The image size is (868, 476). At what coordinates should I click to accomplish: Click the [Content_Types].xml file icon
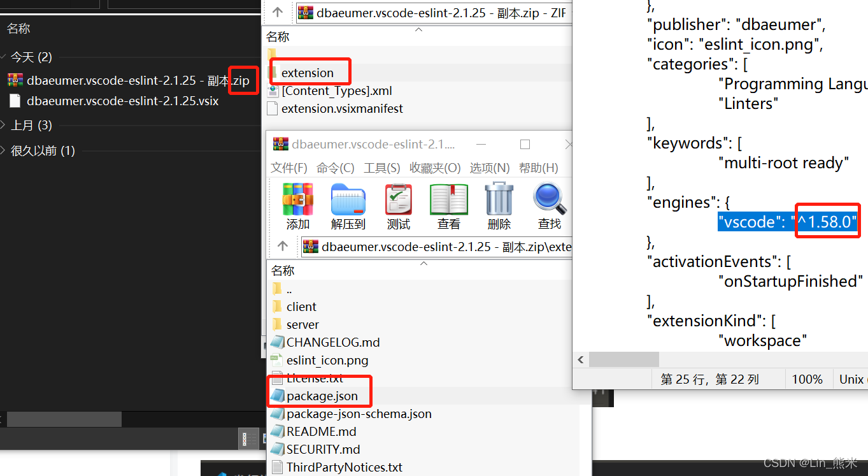(273, 90)
